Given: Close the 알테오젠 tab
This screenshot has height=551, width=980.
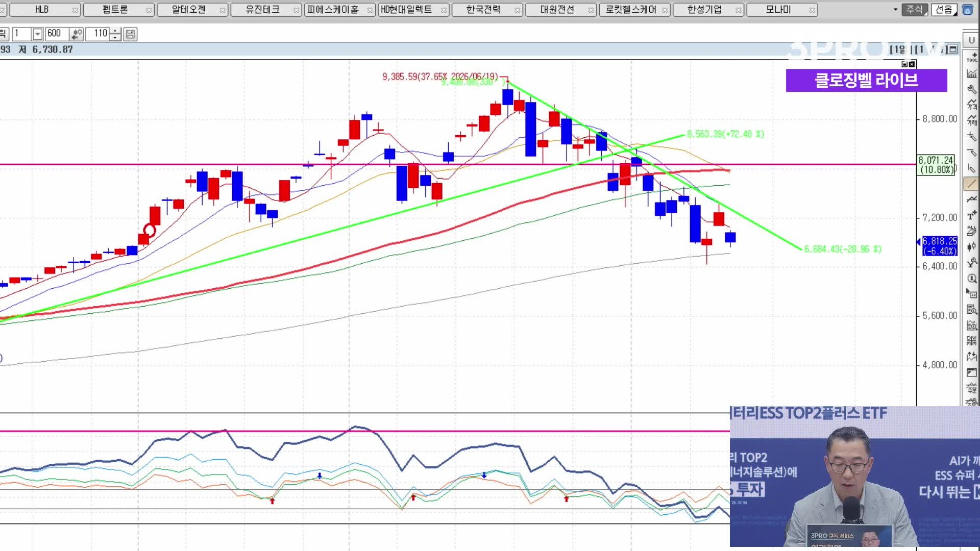Looking at the screenshot, I should 223,10.
